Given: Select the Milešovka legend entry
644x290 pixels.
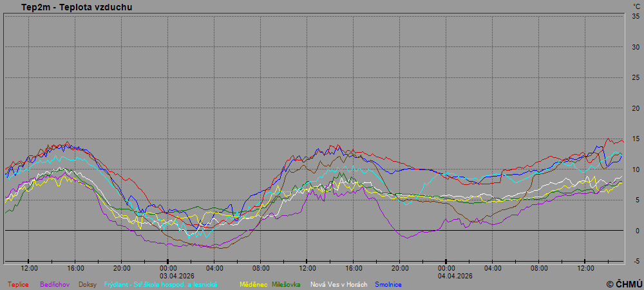Looking at the screenshot, I should point(286,284).
